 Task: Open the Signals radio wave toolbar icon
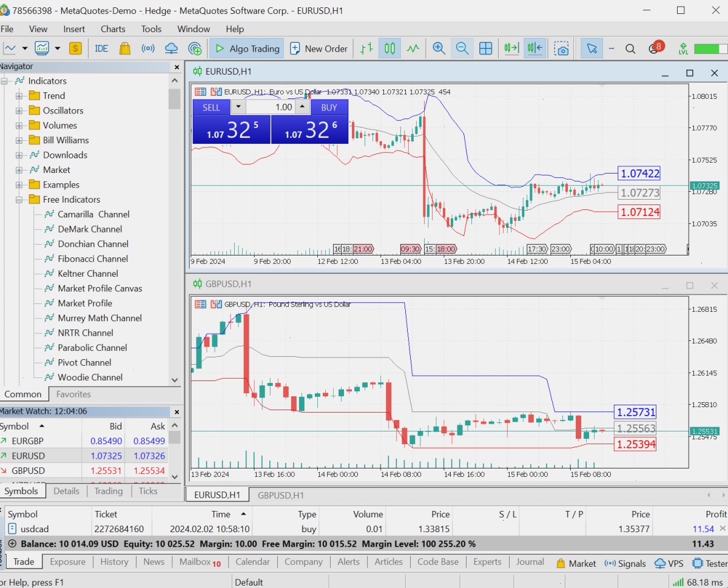tap(148, 49)
